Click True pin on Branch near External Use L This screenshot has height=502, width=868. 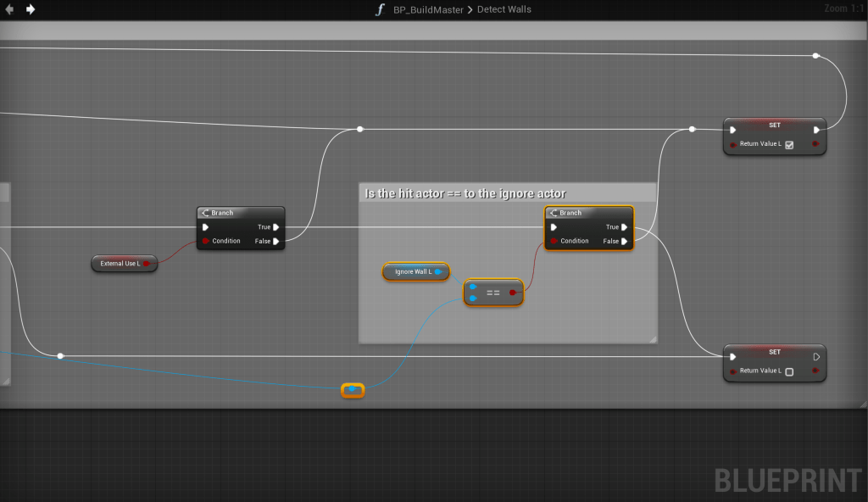277,227
